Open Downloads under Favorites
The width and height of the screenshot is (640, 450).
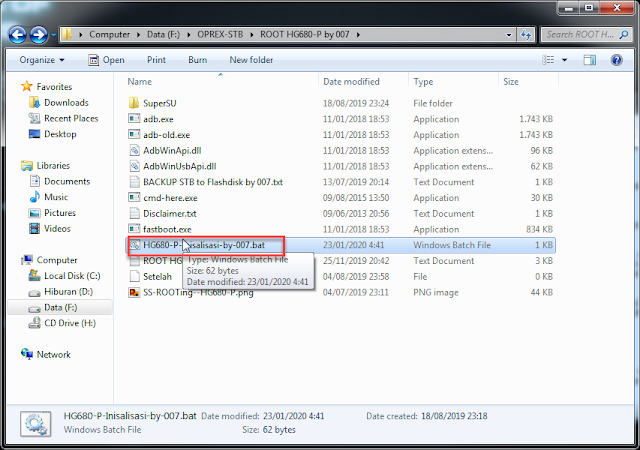pyautogui.click(x=66, y=102)
